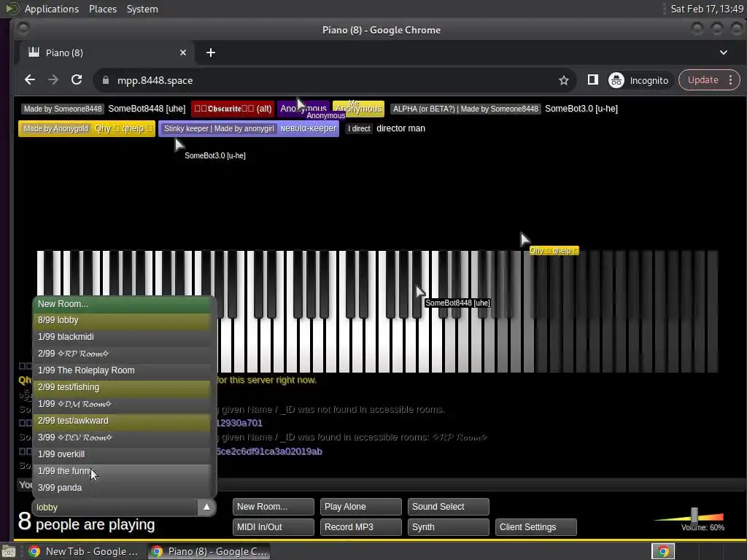Reload the mpp.8448.space page

76,80
